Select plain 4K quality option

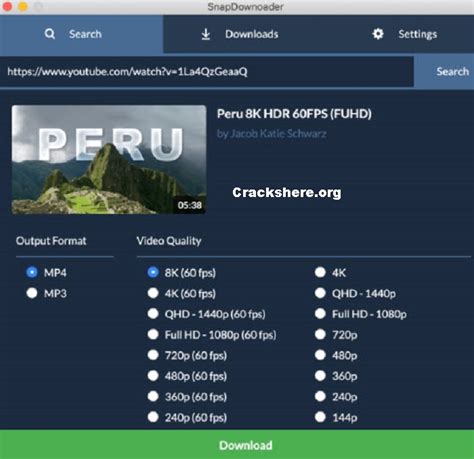tap(320, 272)
